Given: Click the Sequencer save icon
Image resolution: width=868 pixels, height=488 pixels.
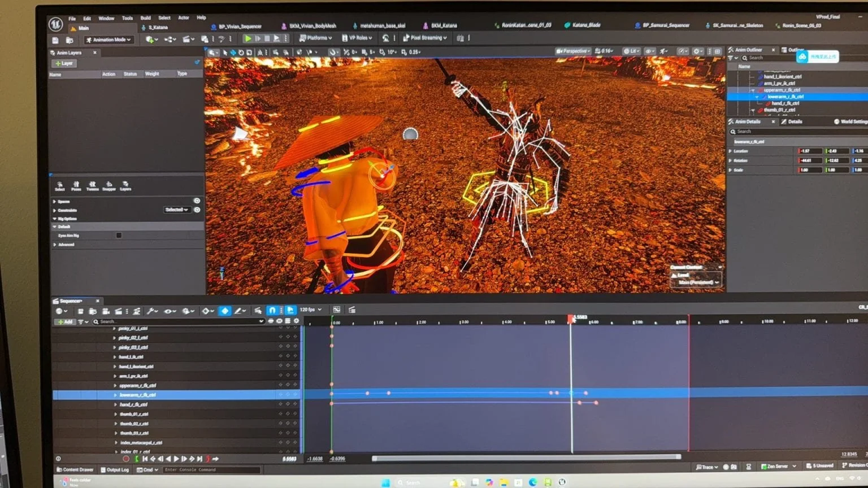Looking at the screenshot, I should [x=81, y=311].
